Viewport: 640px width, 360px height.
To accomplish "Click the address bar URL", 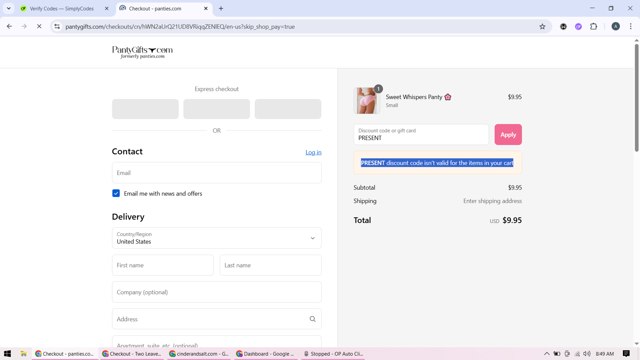I will click(180, 27).
